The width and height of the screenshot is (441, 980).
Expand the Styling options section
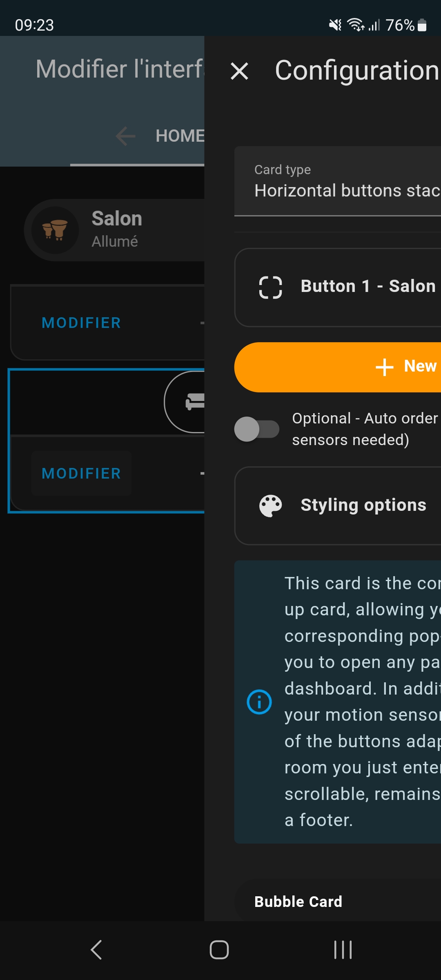(338, 506)
